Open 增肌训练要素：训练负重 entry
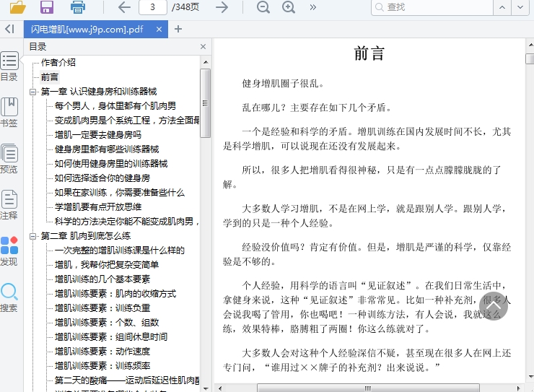The height and width of the screenshot is (392, 534). (x=102, y=308)
